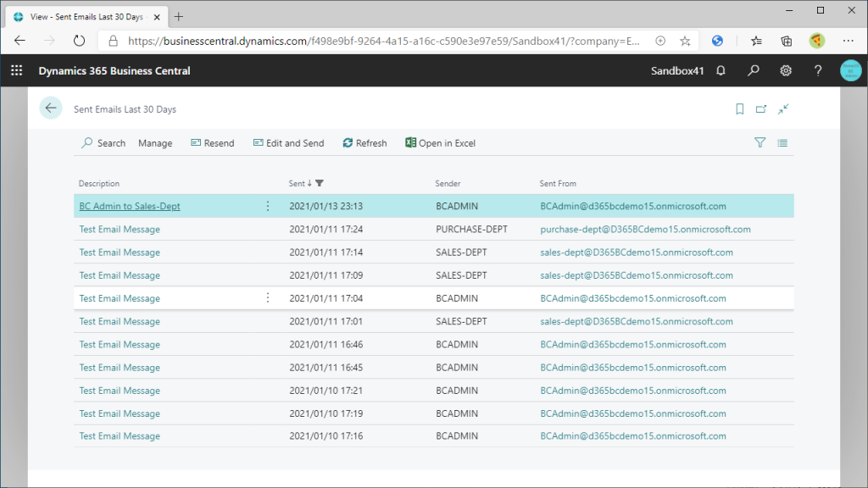Reload the browser page
The image size is (868, 488).
[79, 41]
